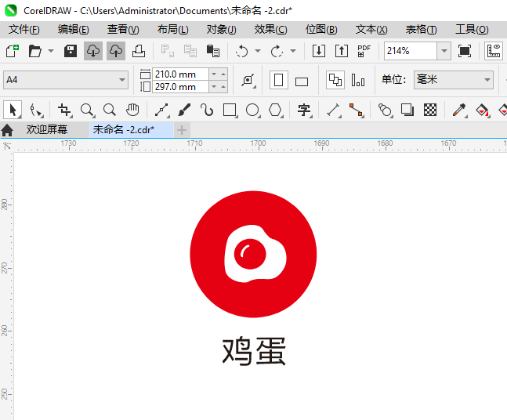Switch to the 未命名 -2.cdr tab
The height and width of the screenshot is (420, 507).
point(131,129)
